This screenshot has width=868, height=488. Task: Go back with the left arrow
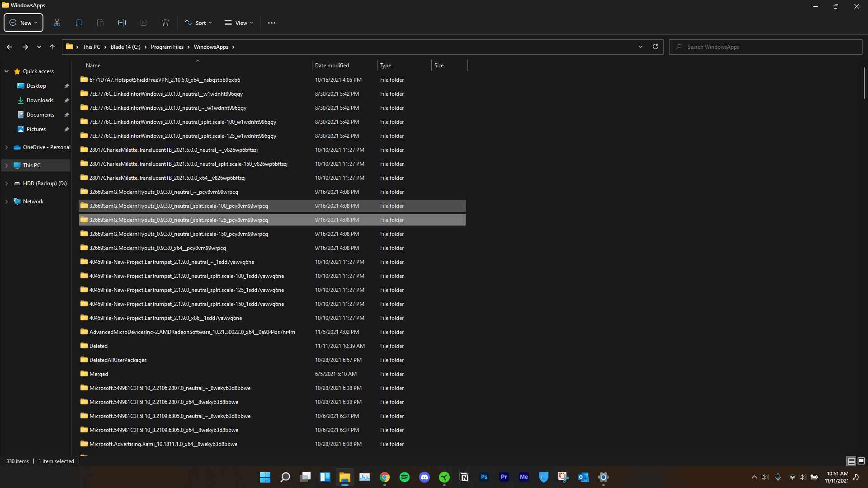click(9, 47)
